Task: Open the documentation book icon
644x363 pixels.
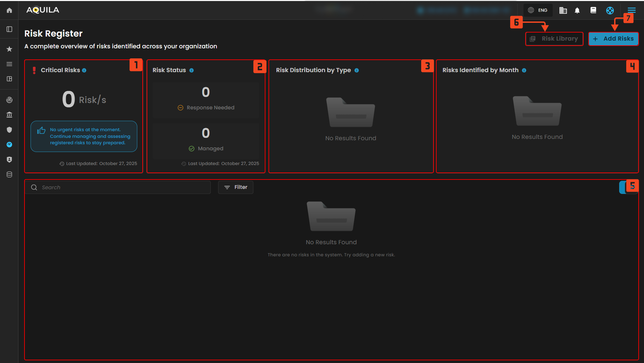Action: [593, 10]
